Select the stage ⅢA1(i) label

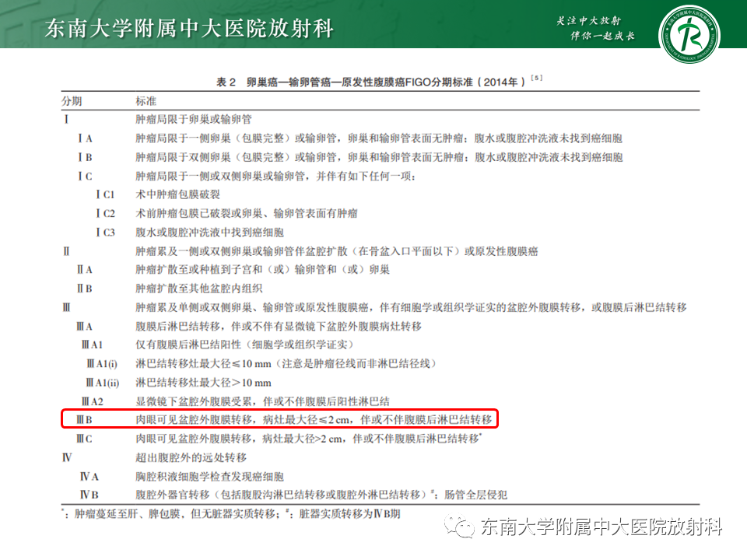pyautogui.click(x=101, y=364)
